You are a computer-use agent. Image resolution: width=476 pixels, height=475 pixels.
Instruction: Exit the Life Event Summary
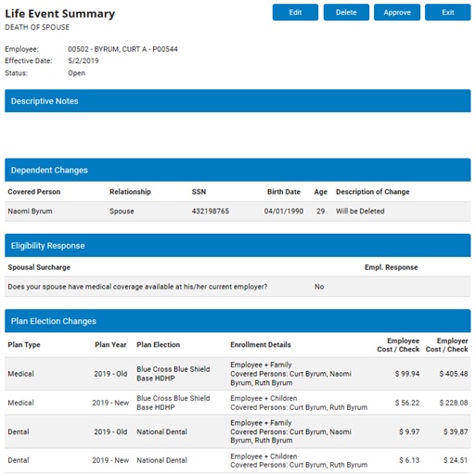tap(447, 12)
